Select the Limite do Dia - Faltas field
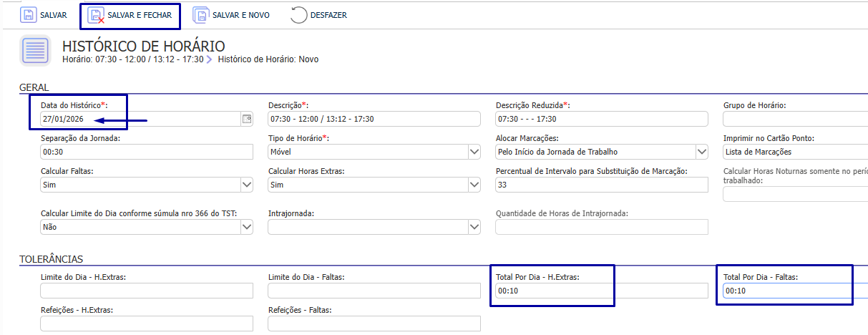 pos(374,291)
